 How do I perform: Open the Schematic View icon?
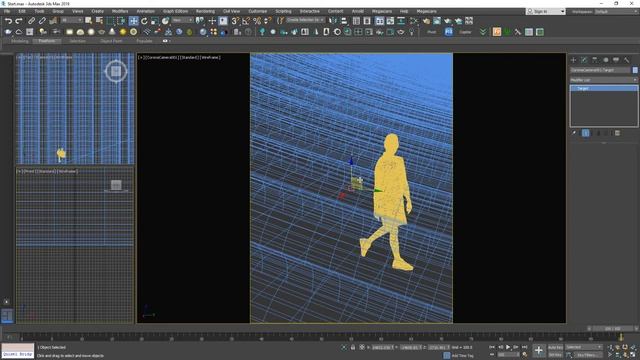pyautogui.click(x=401, y=21)
